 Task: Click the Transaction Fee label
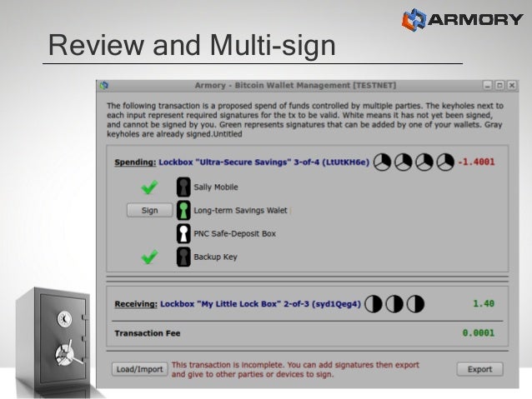click(x=148, y=333)
